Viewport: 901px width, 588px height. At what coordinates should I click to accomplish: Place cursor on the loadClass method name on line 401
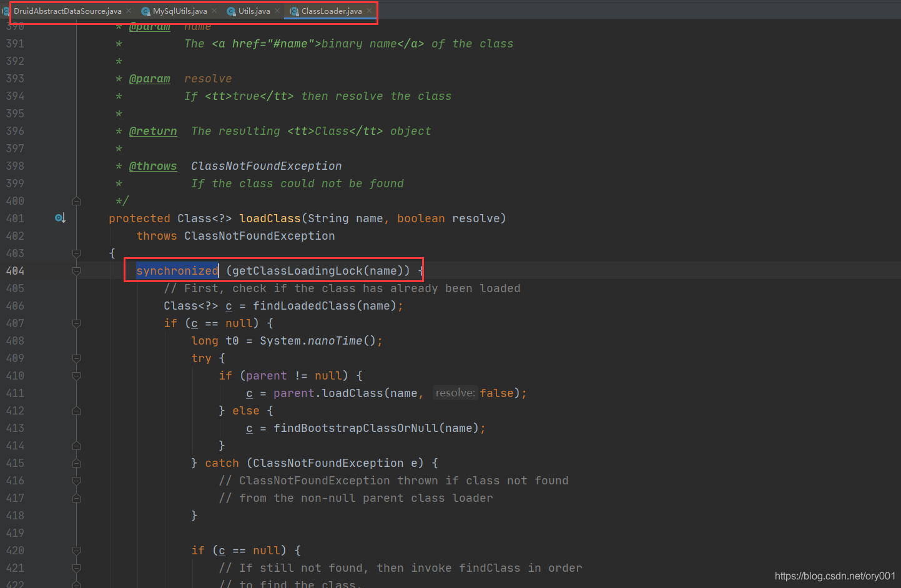pos(270,218)
